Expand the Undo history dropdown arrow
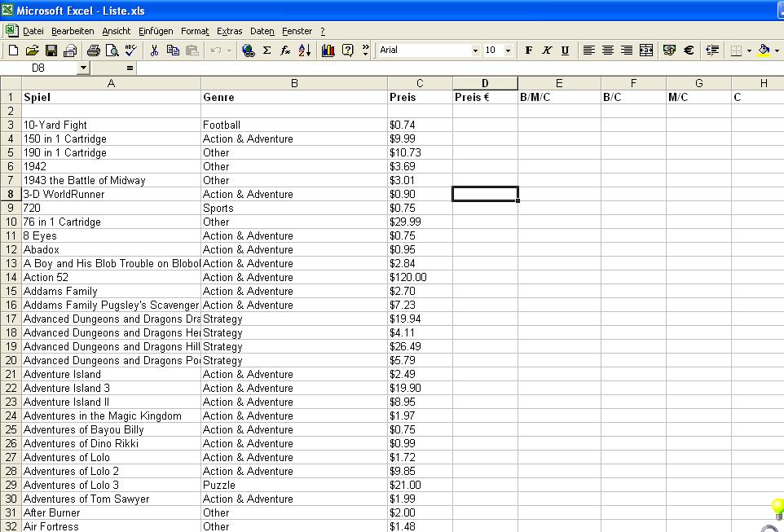The image size is (784, 532). [230, 51]
